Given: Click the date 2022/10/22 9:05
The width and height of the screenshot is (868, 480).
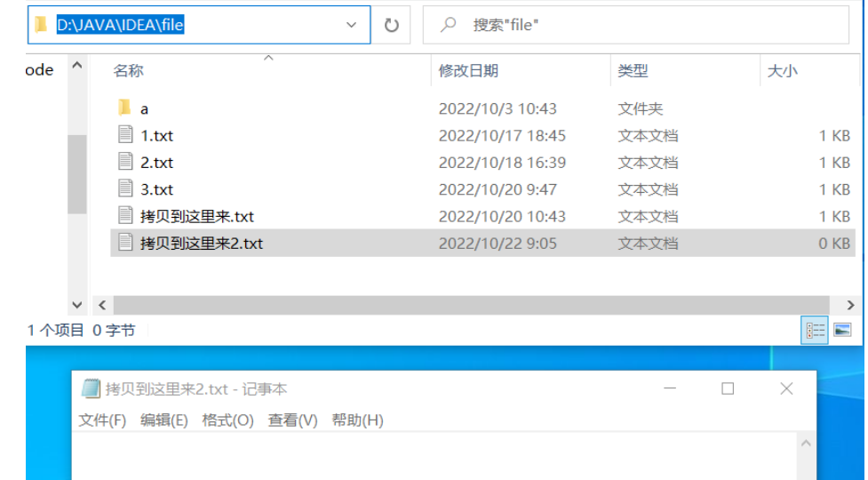Looking at the screenshot, I should point(498,243).
